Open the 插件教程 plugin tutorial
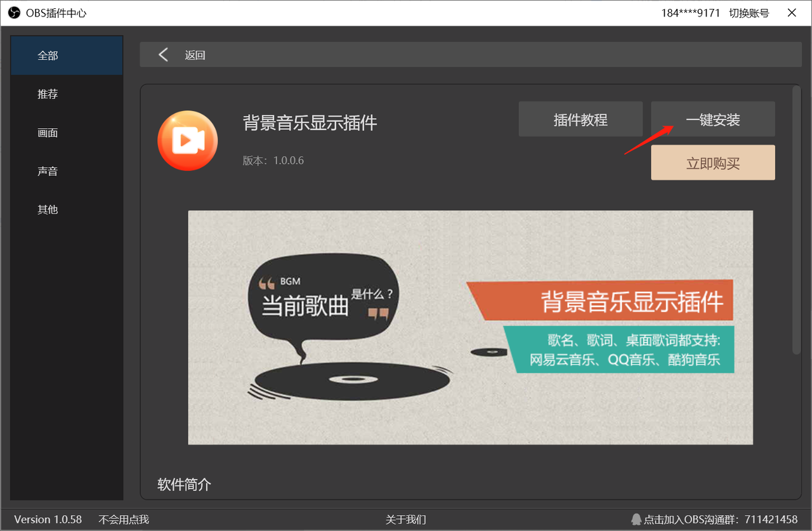This screenshot has width=812, height=531. (x=580, y=119)
